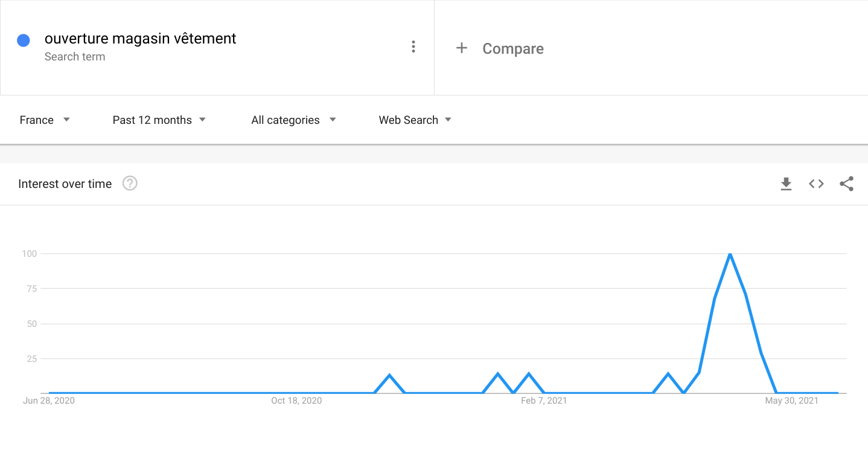The height and width of the screenshot is (458, 868).
Task: Open the three-dot menu for search term
Action: click(x=413, y=47)
